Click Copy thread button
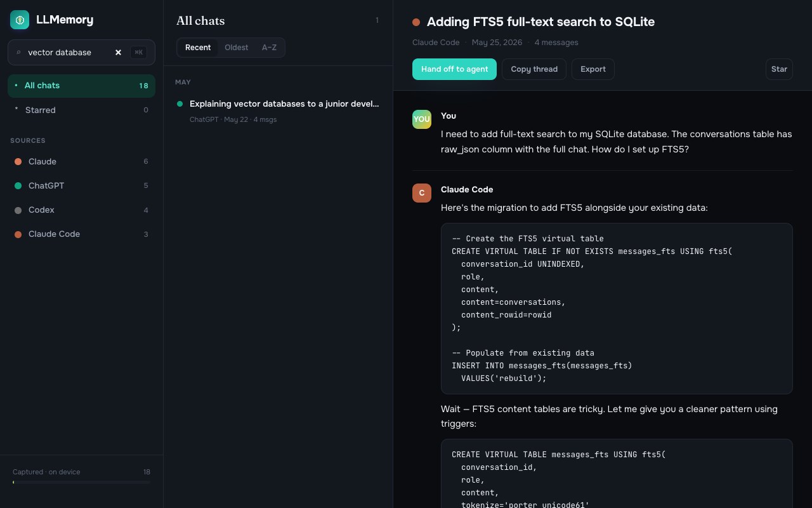Screen dimensions: 812x508 click(534, 69)
